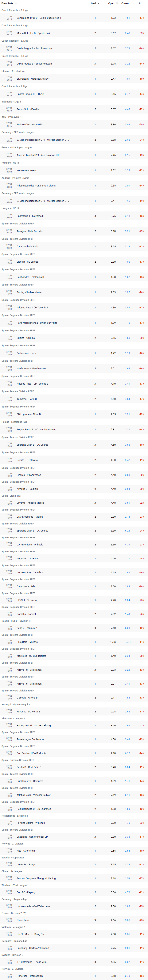Select Poland - Ekstraliga (W) league heading
The width and height of the screenshot is (148, 980).
pos(14,422)
